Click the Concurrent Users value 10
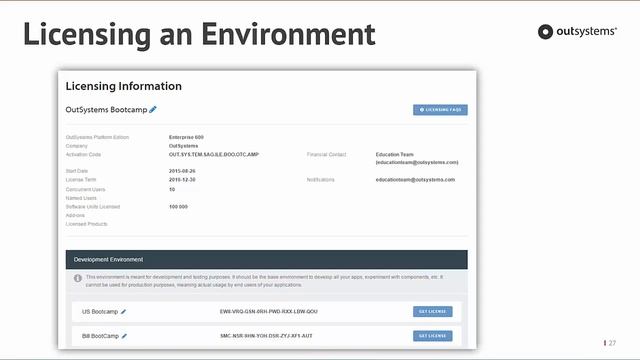The height and width of the screenshot is (360, 640). click(x=172, y=189)
